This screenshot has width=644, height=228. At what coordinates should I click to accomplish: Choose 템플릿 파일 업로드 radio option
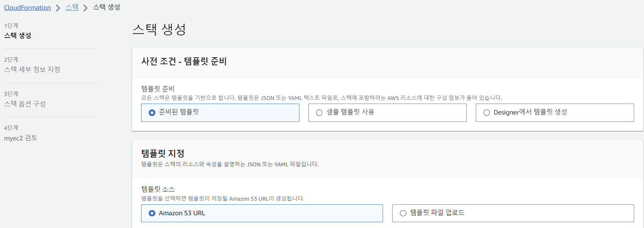click(x=513, y=213)
